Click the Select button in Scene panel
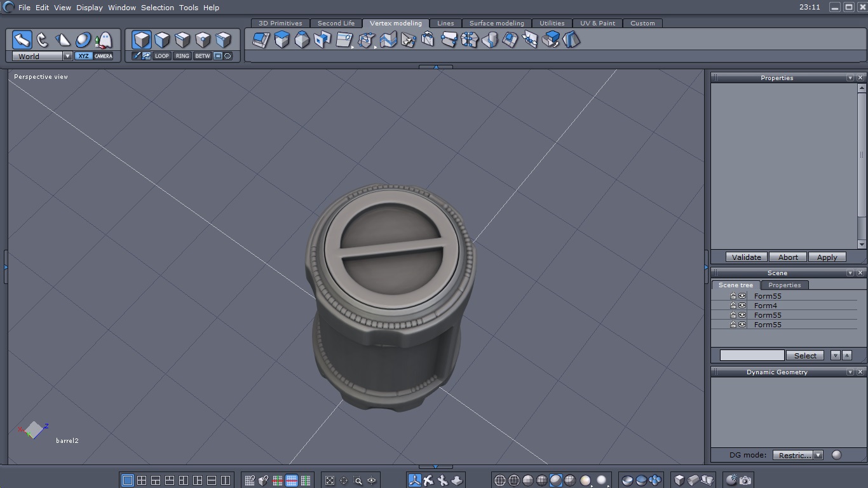The width and height of the screenshot is (868, 488). coord(805,356)
